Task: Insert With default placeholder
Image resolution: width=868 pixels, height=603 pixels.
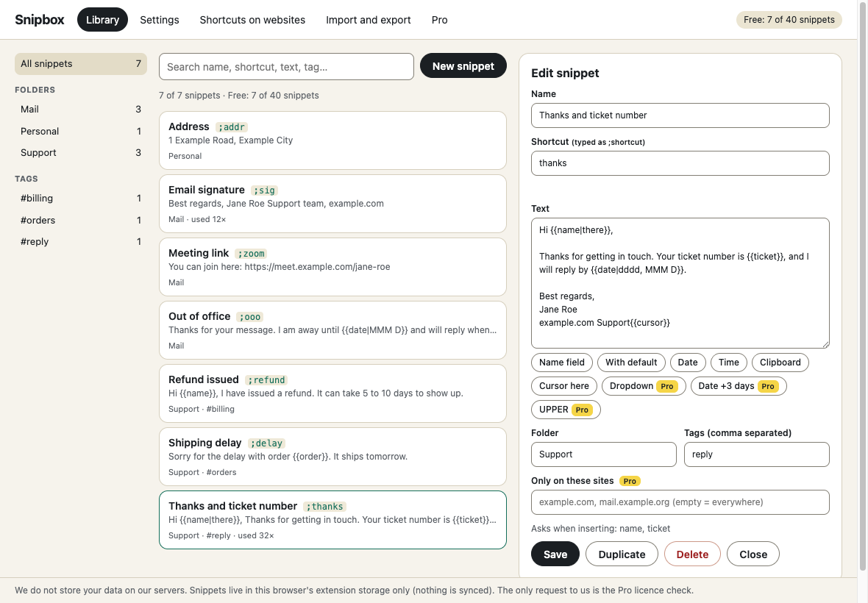Action: (x=631, y=363)
